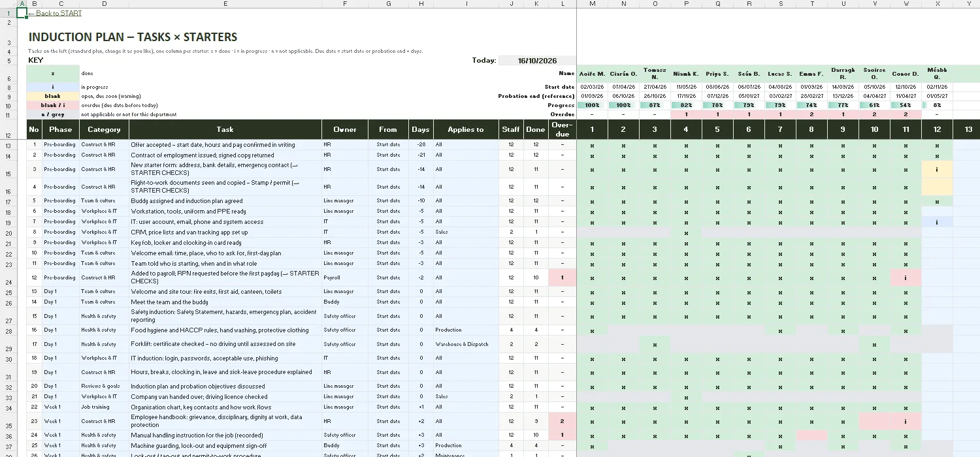Select start date '14/09/26'
980x457 pixels.
[843, 87]
